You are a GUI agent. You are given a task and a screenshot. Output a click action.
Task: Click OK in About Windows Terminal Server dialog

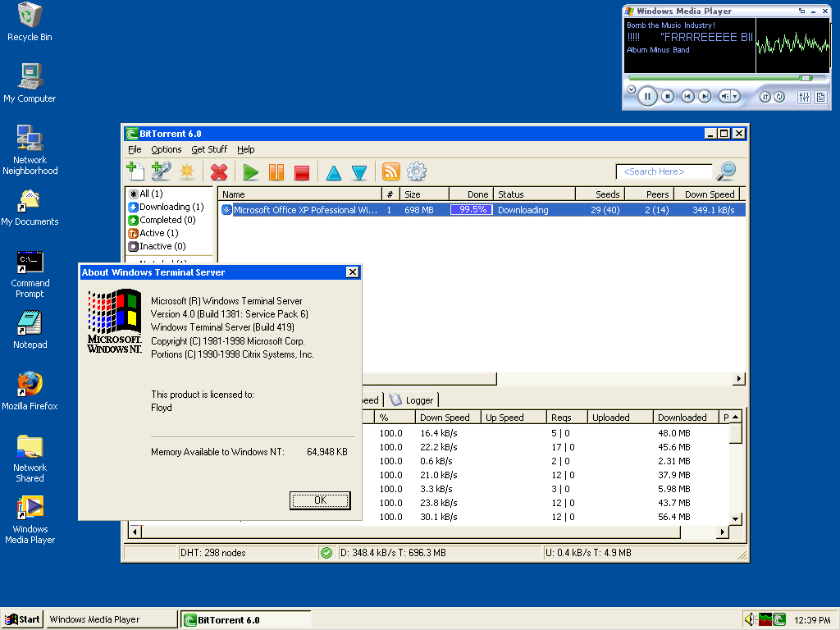point(320,500)
